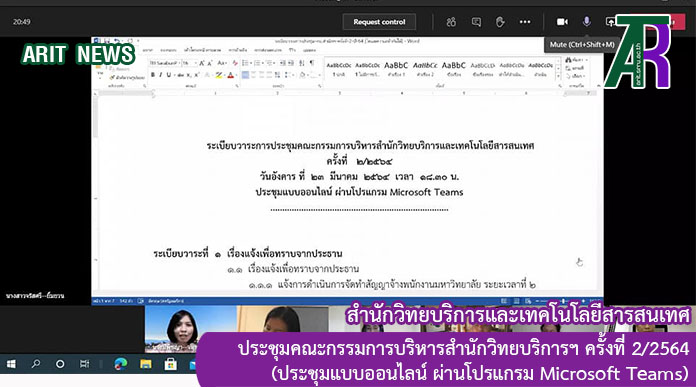The width and height of the screenshot is (696, 387).
Task: Open Task View in taskbar
Action: pyautogui.click(x=84, y=364)
